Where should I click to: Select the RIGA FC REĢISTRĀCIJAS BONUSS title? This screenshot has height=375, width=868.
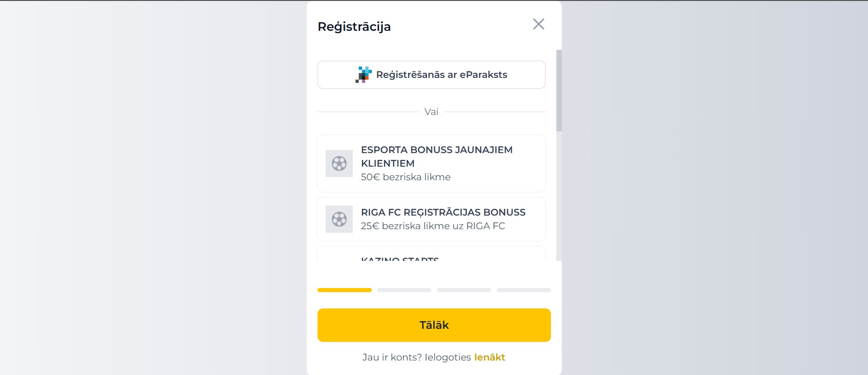pyautogui.click(x=443, y=212)
